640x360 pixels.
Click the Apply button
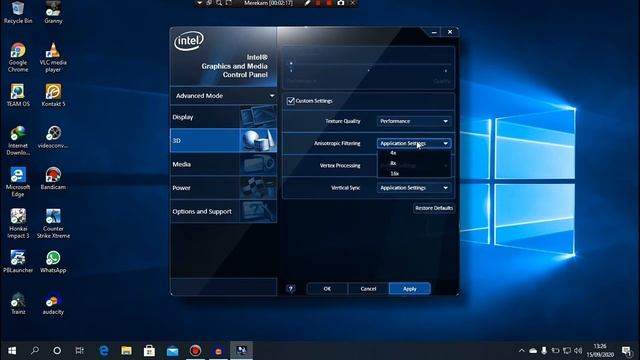409,289
